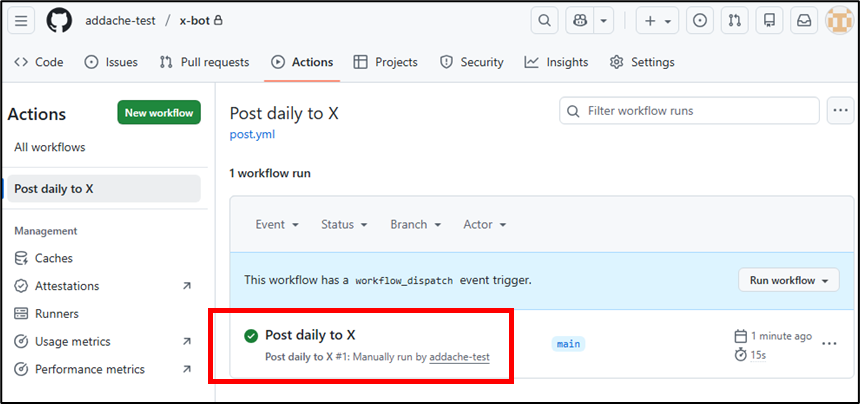Screen dimensions: 860x404
Task: Open the pull requests icon in header
Action: [x=734, y=20]
